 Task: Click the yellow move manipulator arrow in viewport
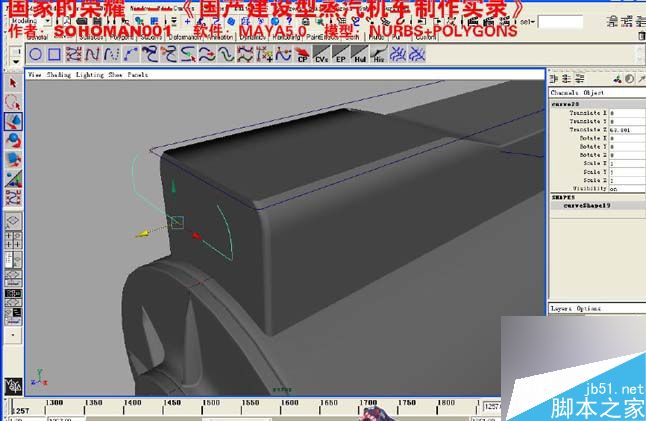(142, 234)
